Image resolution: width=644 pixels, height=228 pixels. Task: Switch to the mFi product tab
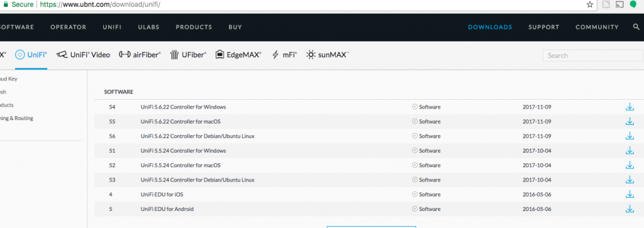coord(284,55)
